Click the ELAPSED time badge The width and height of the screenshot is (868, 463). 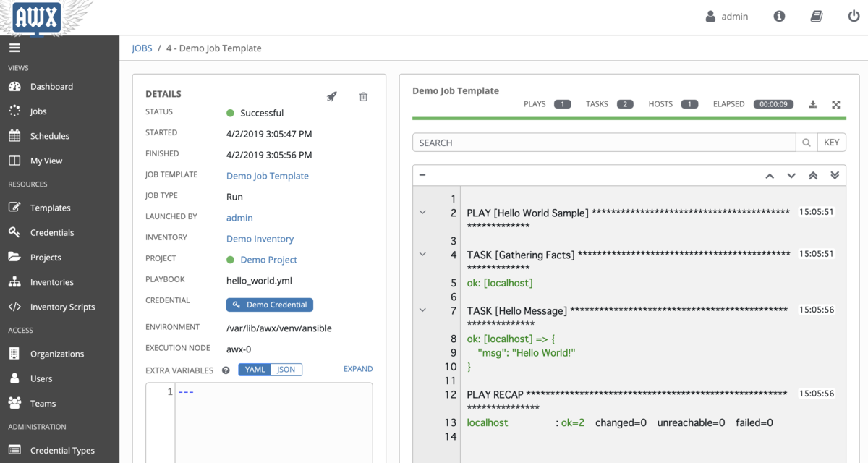[773, 104]
